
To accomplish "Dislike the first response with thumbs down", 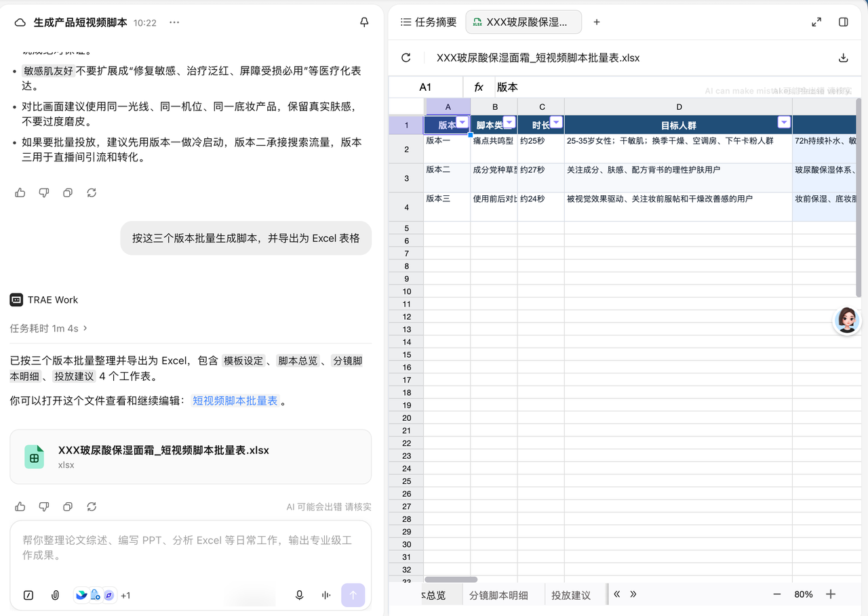I will [44, 192].
